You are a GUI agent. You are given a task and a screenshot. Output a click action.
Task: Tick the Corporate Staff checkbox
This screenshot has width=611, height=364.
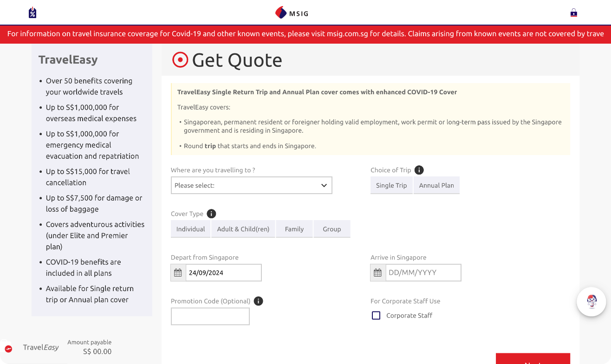pyautogui.click(x=376, y=316)
